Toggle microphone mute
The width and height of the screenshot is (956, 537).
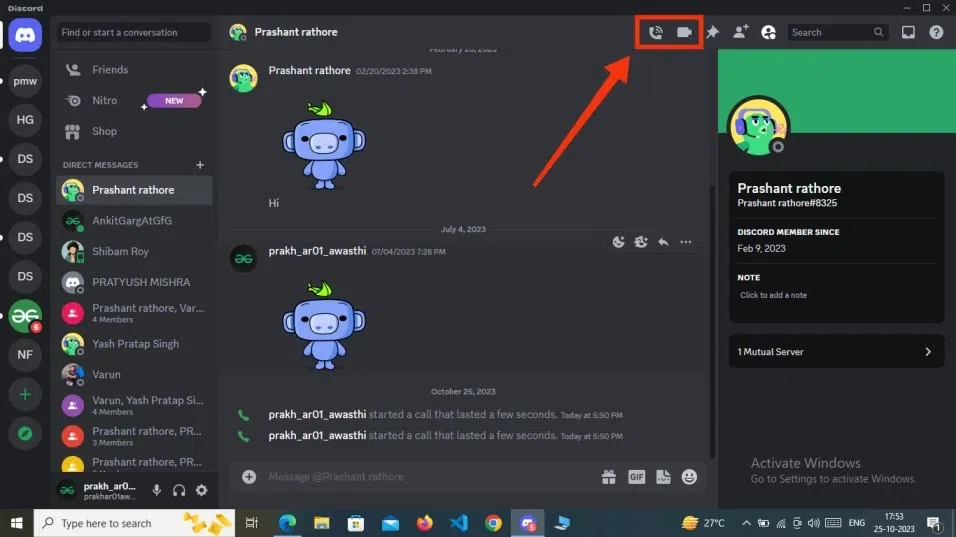tap(157, 490)
